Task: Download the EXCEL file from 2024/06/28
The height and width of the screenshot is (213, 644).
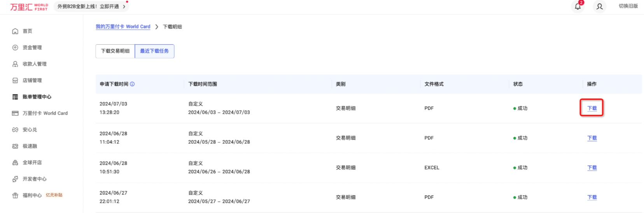Action: [x=591, y=168]
